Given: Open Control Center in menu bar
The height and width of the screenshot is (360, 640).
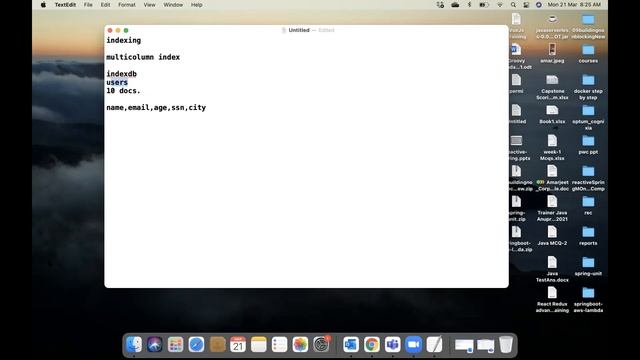Looking at the screenshot, I should tap(526, 5).
